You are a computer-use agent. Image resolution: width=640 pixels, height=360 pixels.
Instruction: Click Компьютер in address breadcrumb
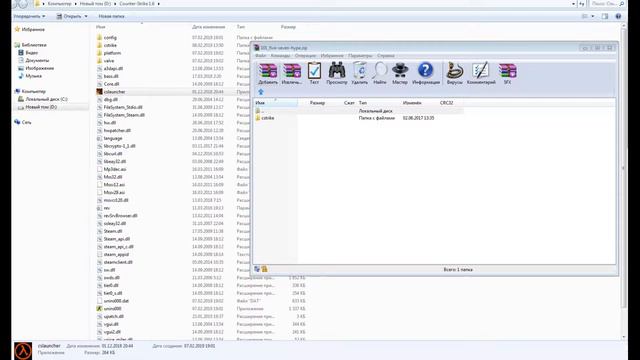point(60,4)
